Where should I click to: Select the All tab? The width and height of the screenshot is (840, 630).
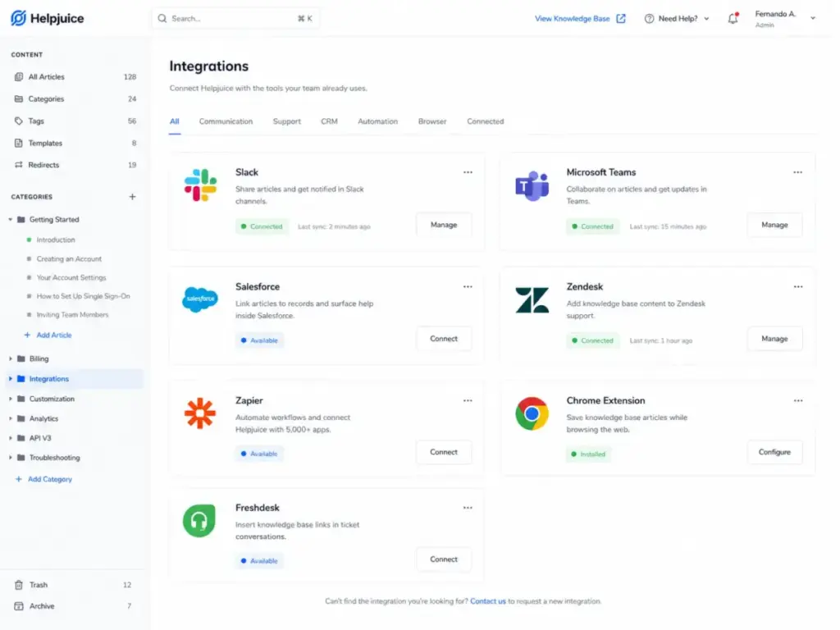pyautogui.click(x=175, y=121)
